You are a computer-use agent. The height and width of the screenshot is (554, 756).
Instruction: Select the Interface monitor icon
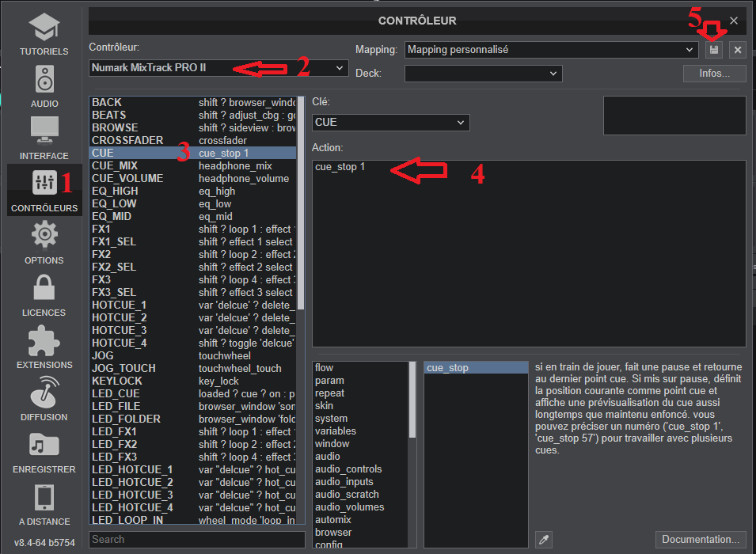pyautogui.click(x=44, y=131)
